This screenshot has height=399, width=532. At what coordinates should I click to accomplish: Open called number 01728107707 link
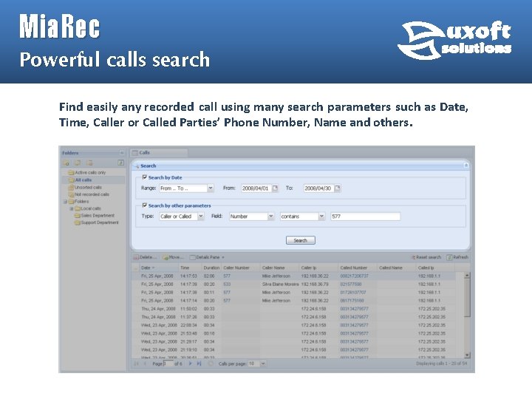click(x=353, y=292)
